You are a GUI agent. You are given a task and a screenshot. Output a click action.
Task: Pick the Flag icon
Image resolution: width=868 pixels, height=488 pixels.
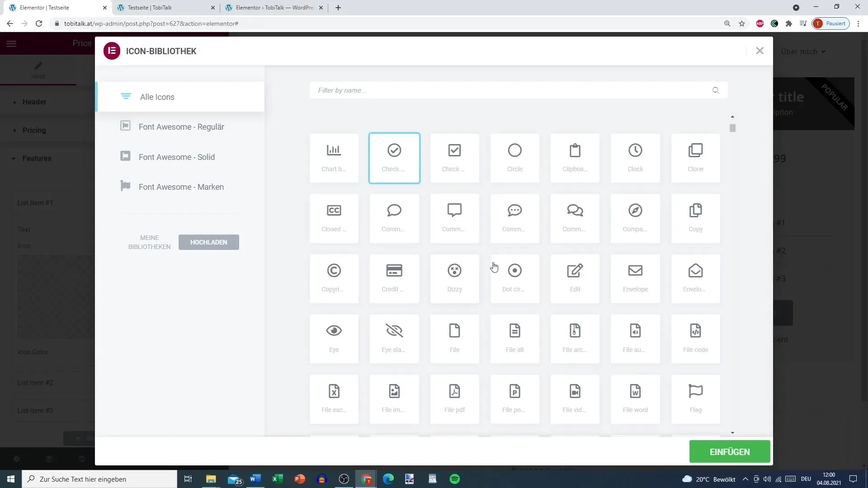(696, 399)
